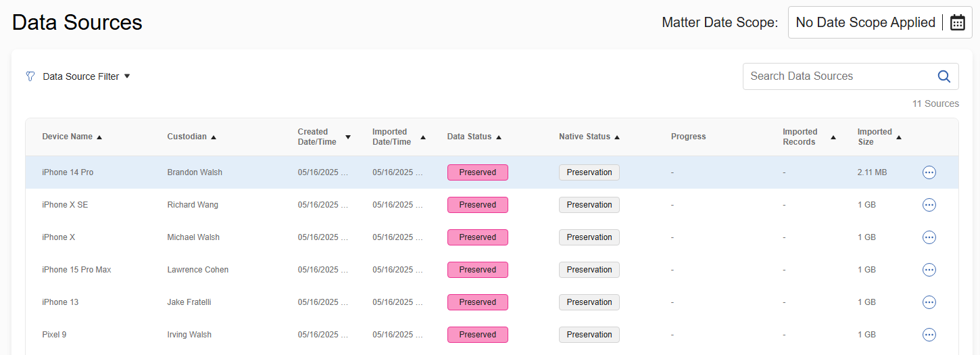Screen dimensions: 980x355
Task: Sort by Imported Records column
Action: (x=809, y=137)
